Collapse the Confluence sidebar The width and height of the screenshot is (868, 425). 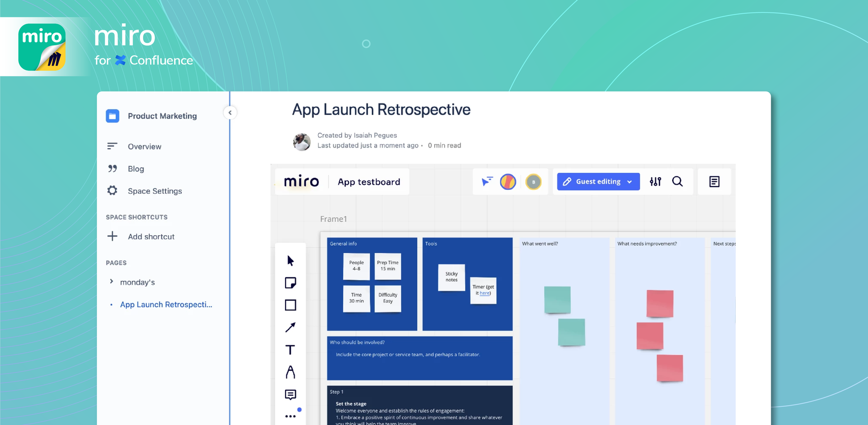tap(230, 112)
